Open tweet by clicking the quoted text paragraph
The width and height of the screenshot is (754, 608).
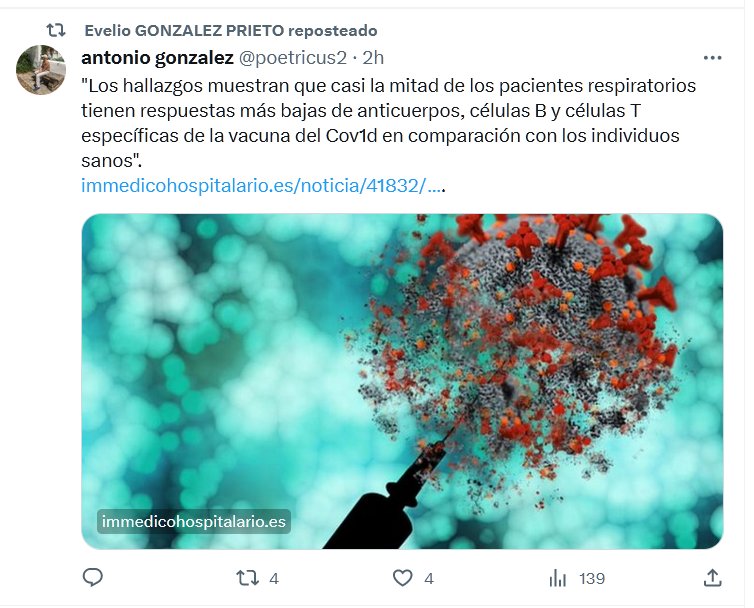click(389, 123)
